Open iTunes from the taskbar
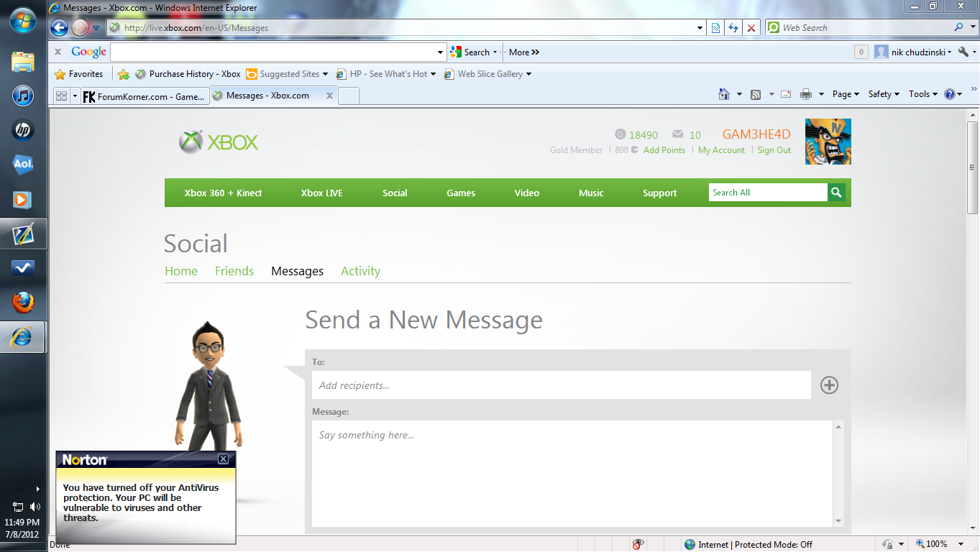980x552 pixels. click(23, 96)
